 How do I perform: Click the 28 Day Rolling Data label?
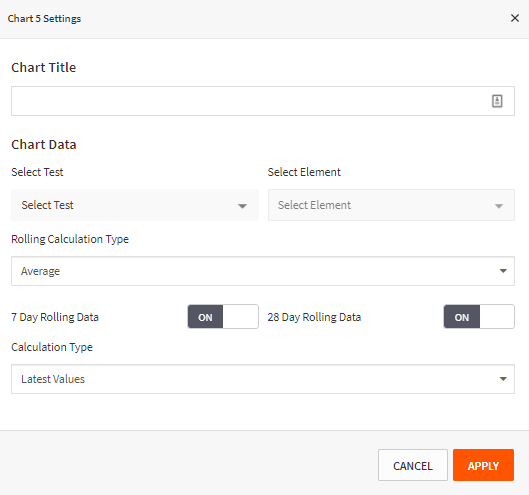314,317
